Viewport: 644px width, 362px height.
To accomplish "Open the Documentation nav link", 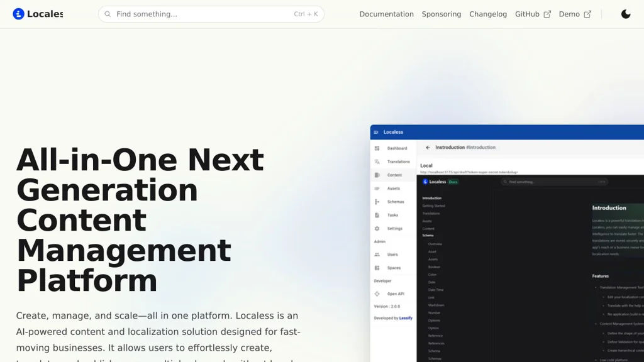I will (x=387, y=14).
